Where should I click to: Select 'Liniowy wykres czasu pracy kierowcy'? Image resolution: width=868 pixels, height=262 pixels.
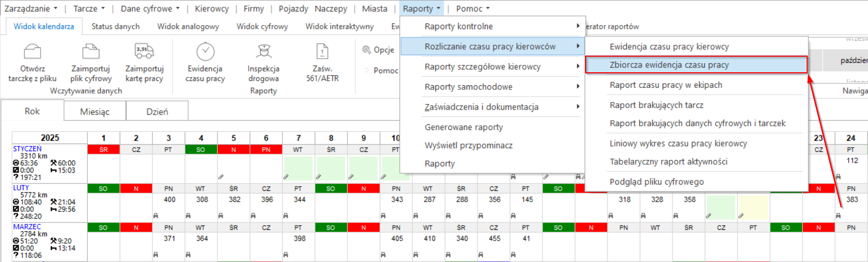tap(696, 143)
